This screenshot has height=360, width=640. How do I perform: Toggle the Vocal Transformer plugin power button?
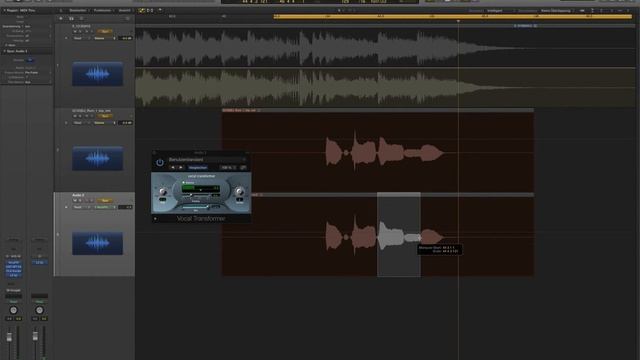160,162
